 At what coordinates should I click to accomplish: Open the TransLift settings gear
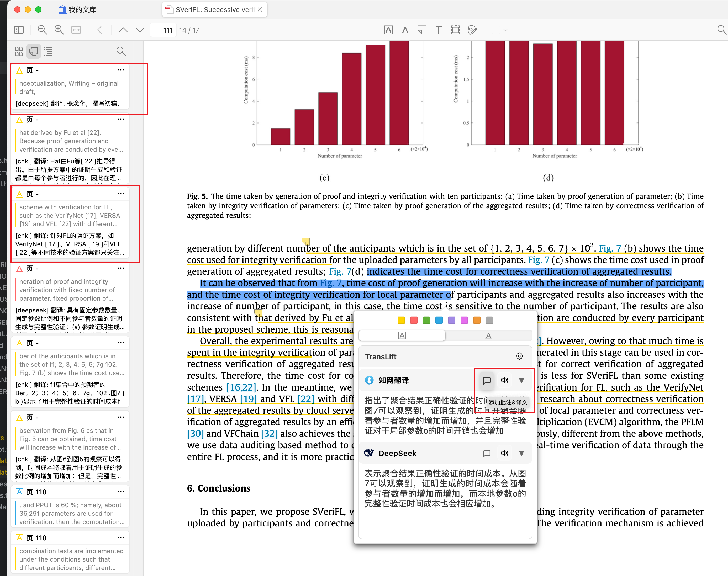coord(519,356)
